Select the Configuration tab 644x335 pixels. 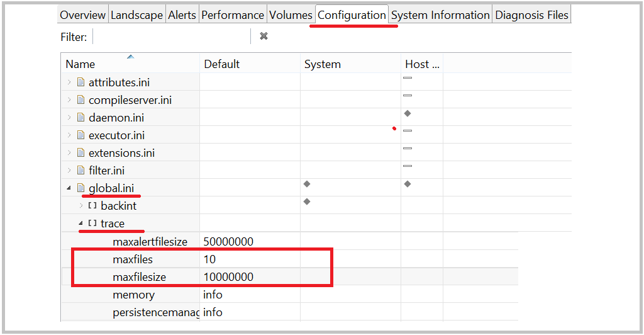pos(352,15)
